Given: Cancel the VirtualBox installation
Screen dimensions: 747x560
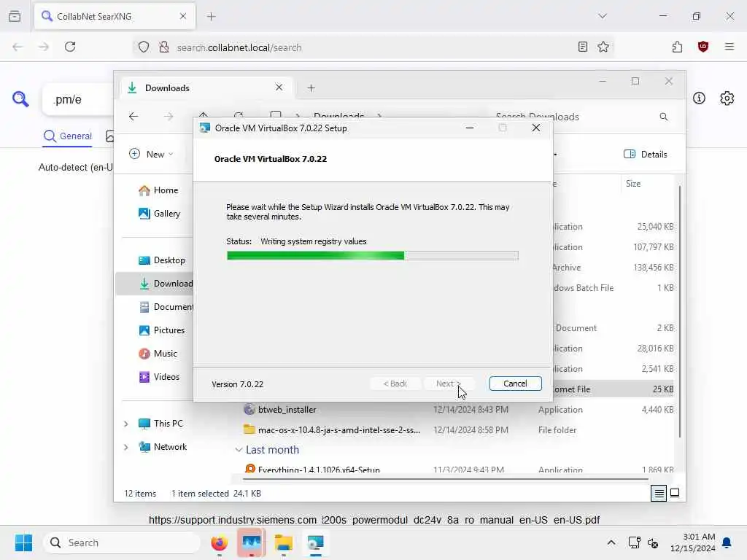Looking at the screenshot, I should (515, 384).
